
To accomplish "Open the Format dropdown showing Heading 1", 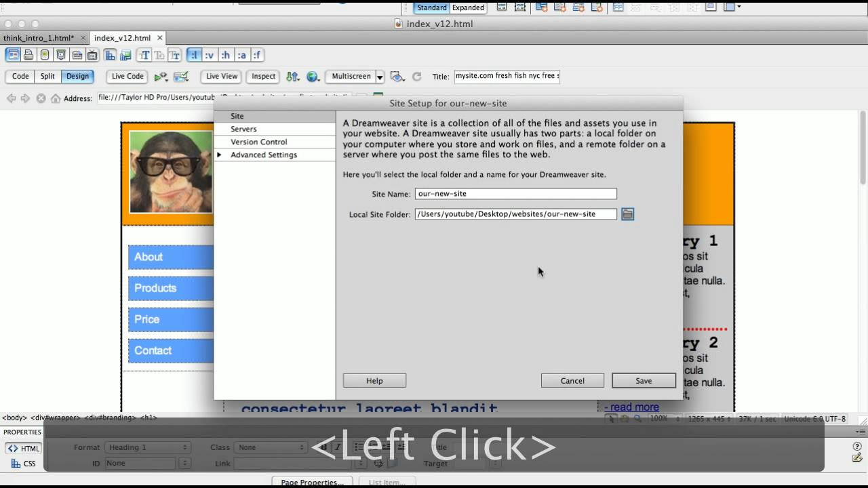I will 147,447.
